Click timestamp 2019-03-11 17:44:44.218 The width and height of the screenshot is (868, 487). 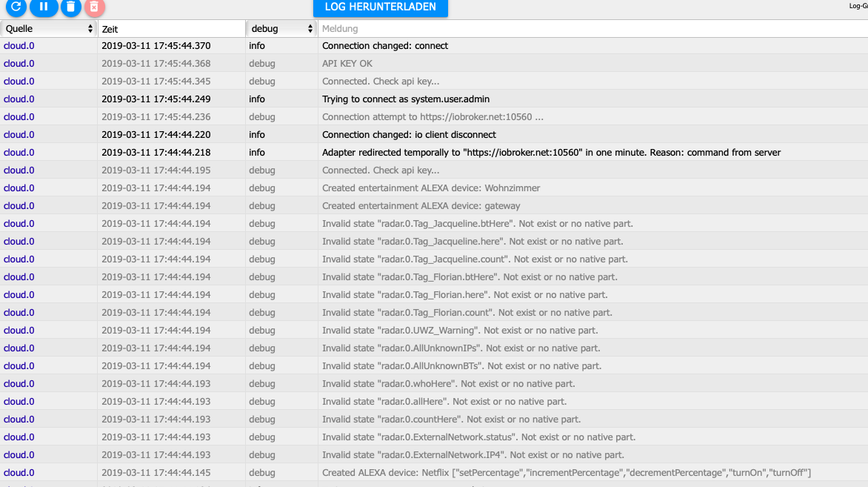tap(156, 153)
